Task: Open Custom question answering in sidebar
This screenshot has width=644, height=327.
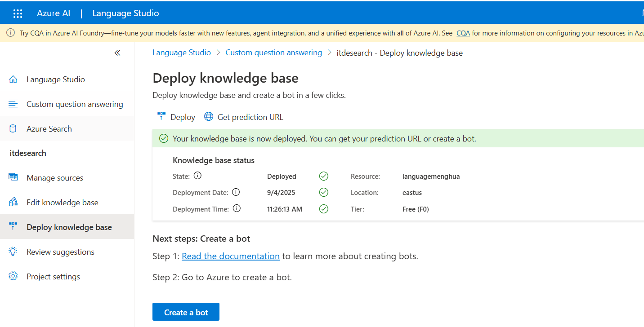Action: click(75, 104)
